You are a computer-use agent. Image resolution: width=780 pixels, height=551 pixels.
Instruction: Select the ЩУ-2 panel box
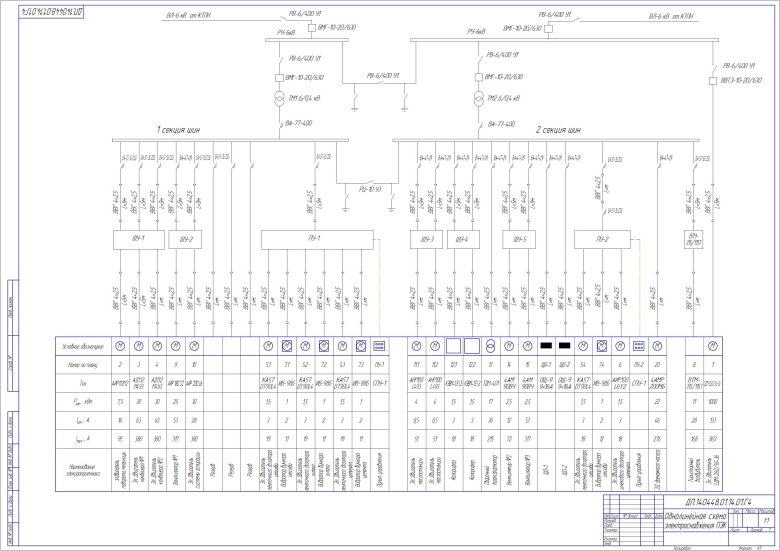(187, 239)
